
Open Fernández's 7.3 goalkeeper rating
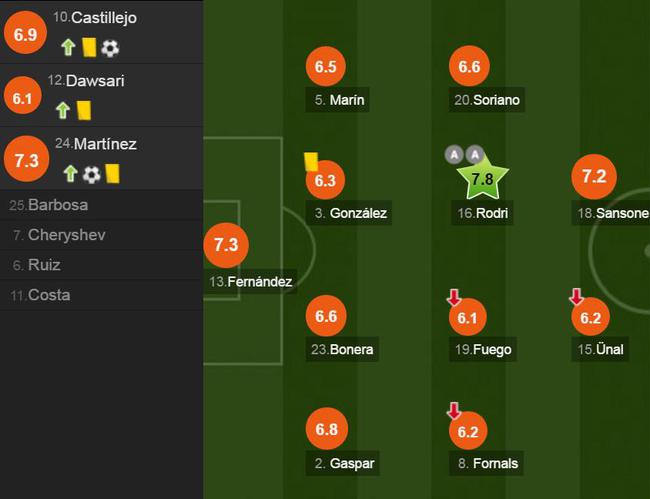click(x=226, y=245)
